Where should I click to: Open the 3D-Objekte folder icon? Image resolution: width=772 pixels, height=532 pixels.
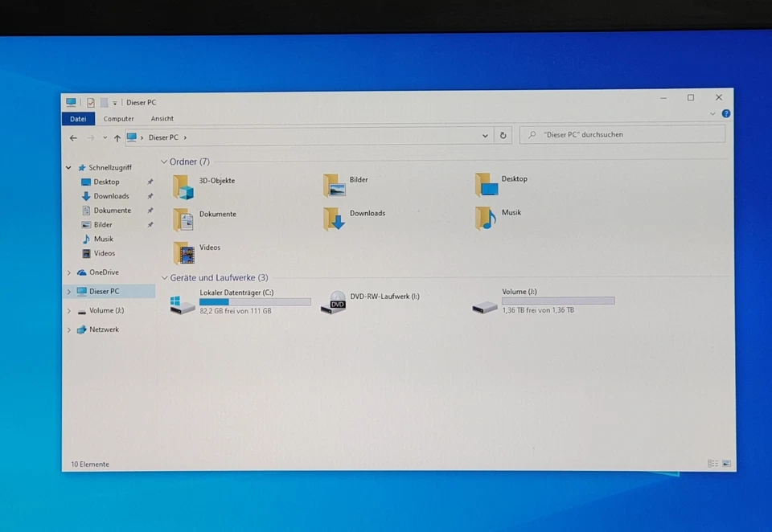pos(183,187)
